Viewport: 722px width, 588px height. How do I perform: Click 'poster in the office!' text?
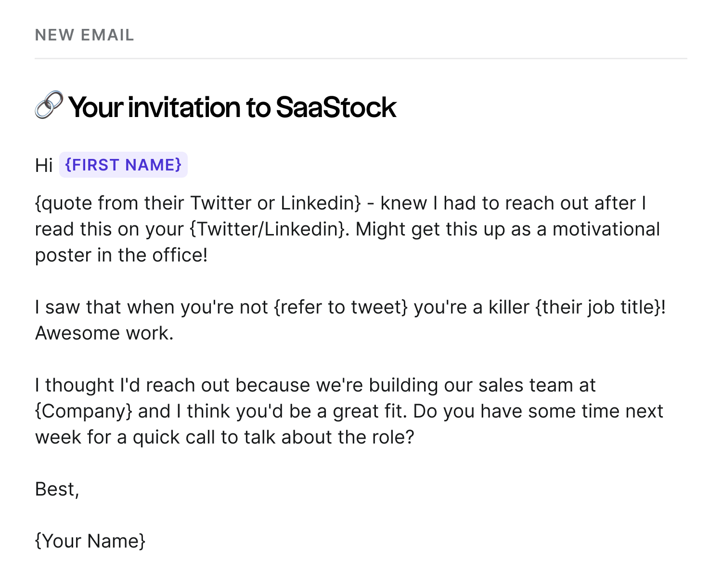click(x=121, y=255)
